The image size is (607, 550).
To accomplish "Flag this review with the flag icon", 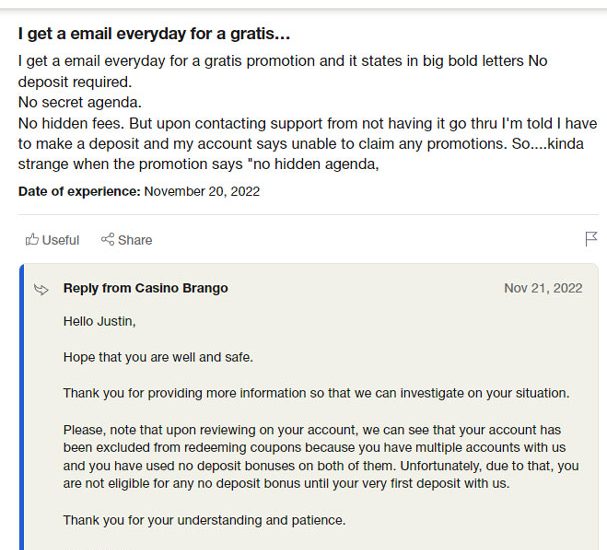I will (591, 239).
